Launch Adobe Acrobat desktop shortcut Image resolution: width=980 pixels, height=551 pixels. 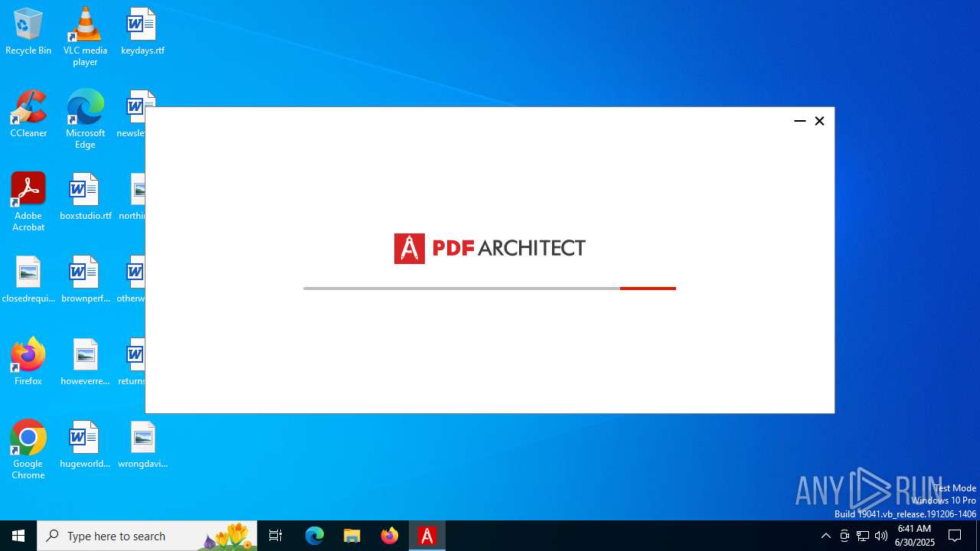(x=28, y=202)
